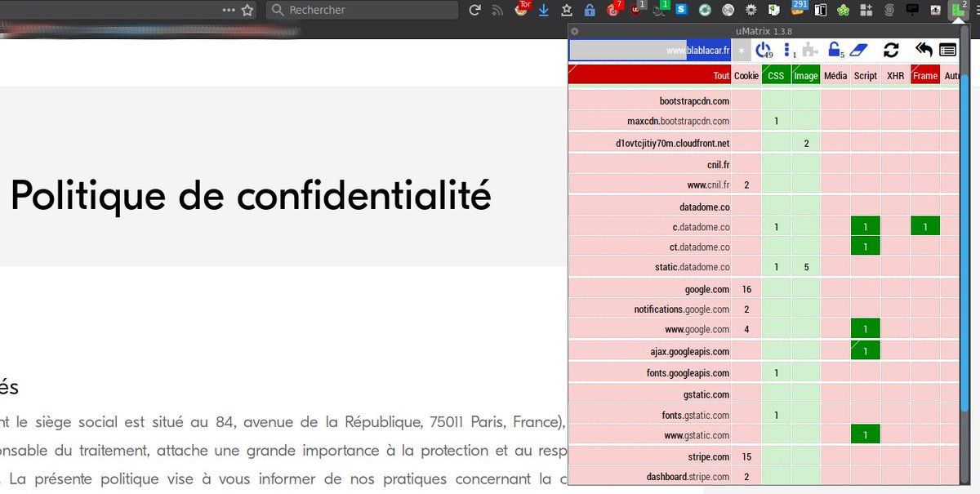
Task: Click the browser reload button in toolbar
Action: click(x=474, y=10)
